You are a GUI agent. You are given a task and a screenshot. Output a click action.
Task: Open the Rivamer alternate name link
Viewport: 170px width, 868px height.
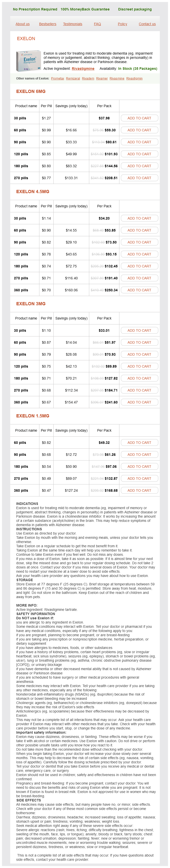pyautogui.click(x=102, y=79)
